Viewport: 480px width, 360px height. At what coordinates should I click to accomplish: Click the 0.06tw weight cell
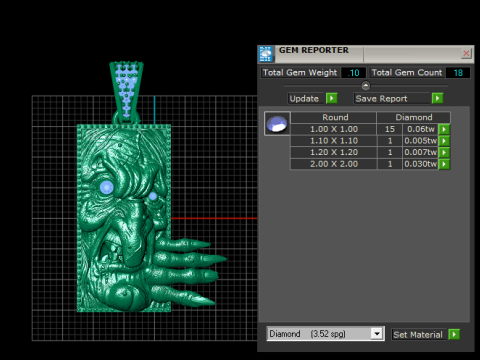tap(420, 129)
